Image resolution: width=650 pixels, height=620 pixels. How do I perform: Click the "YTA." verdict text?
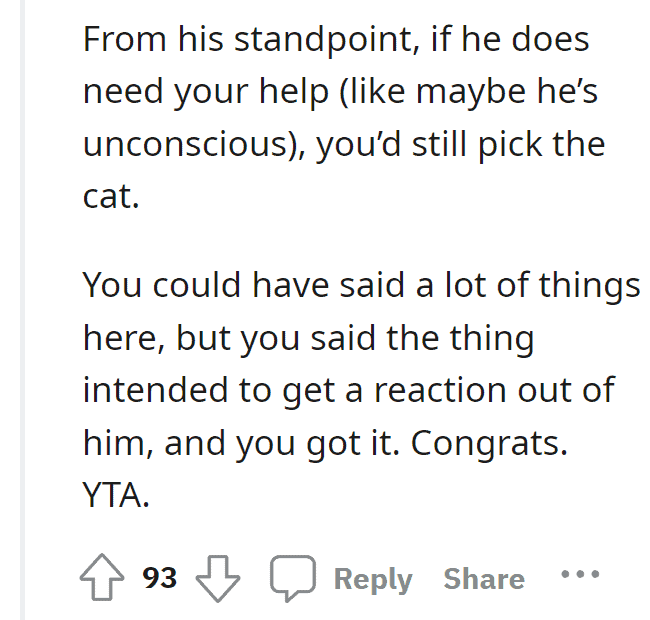116,495
